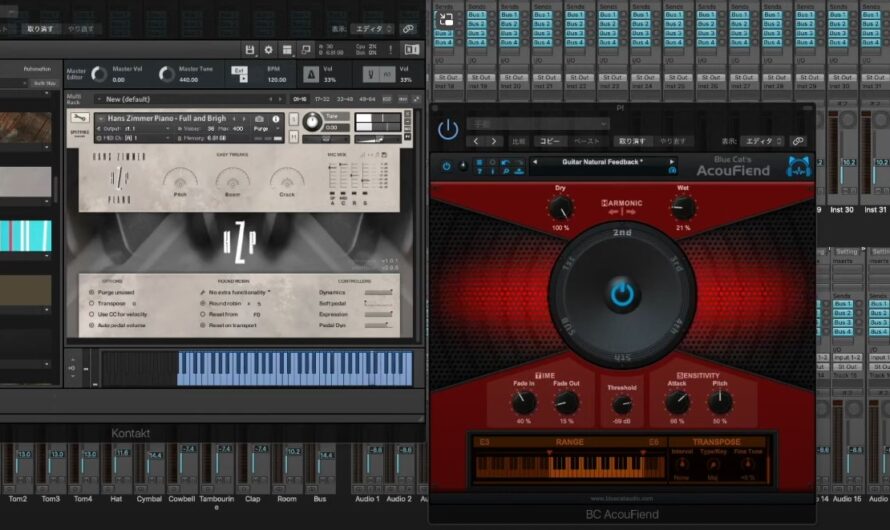
Task: Open instrument Output st.1 dropdown
Action: point(134,129)
